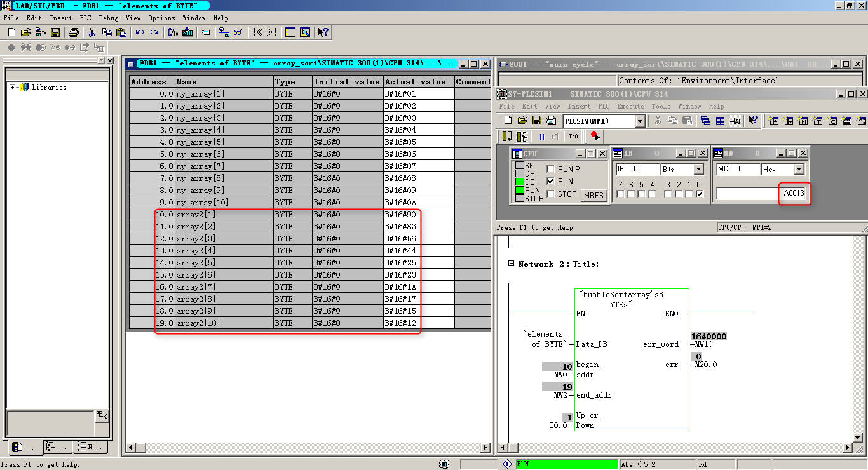This screenshot has width=868, height=470.
Task: Toggle bit 7 checkbox in IB panel
Action: point(620,194)
